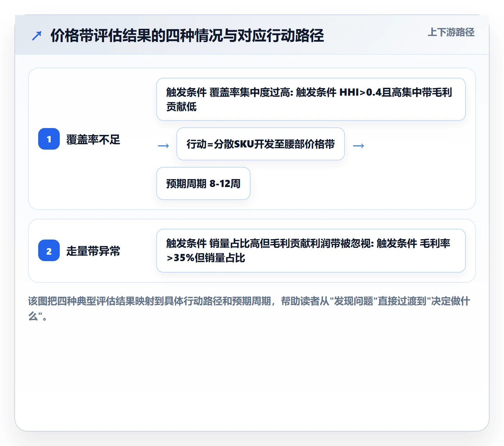Click the 走量带异常 label
Viewport: 504px width, 446px height.
[x=93, y=251]
